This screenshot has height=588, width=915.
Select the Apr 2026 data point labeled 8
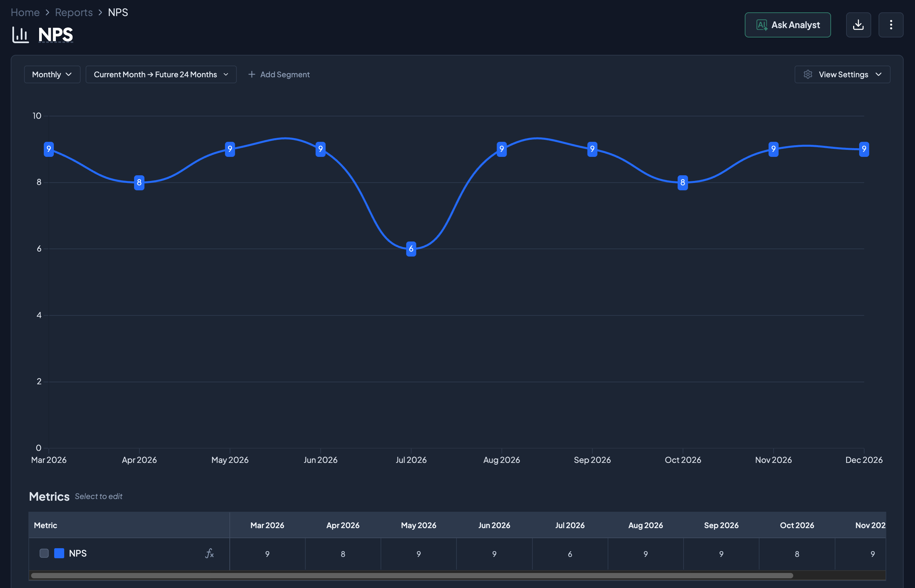point(139,183)
